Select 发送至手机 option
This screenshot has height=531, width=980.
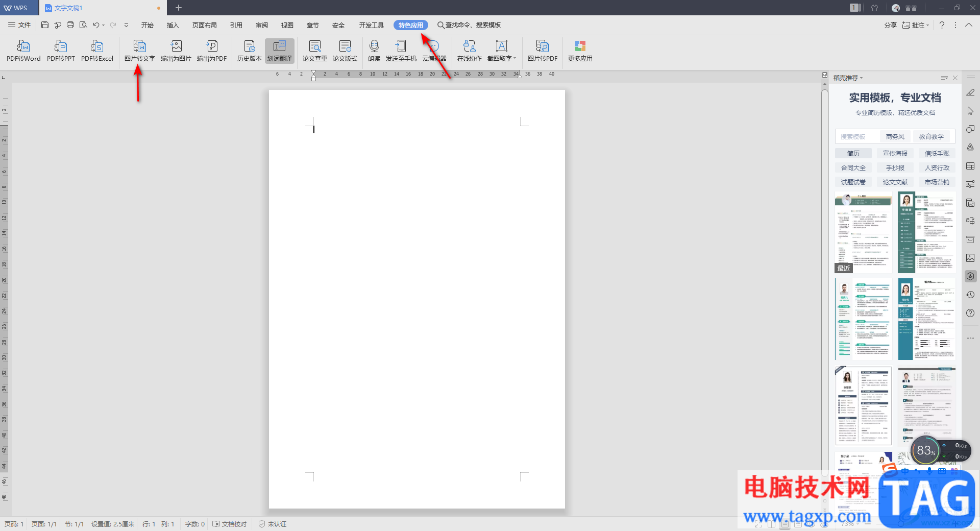[x=401, y=51]
